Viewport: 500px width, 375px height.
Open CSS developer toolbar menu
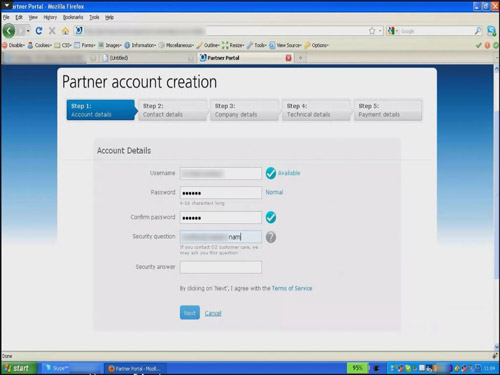point(63,45)
